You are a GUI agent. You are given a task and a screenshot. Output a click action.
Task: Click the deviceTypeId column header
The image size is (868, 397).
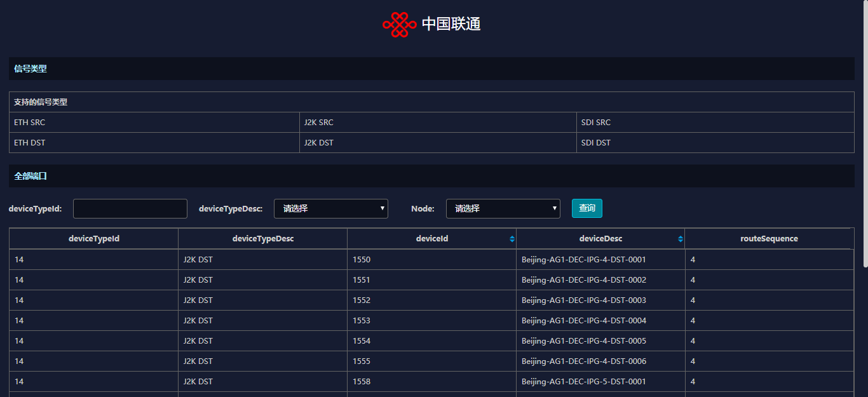(93, 239)
